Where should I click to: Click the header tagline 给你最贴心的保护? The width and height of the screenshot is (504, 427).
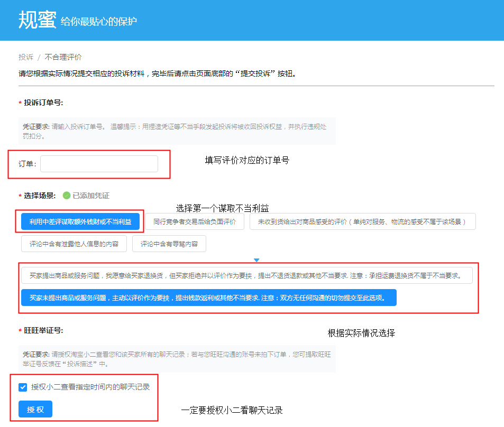coord(99,22)
